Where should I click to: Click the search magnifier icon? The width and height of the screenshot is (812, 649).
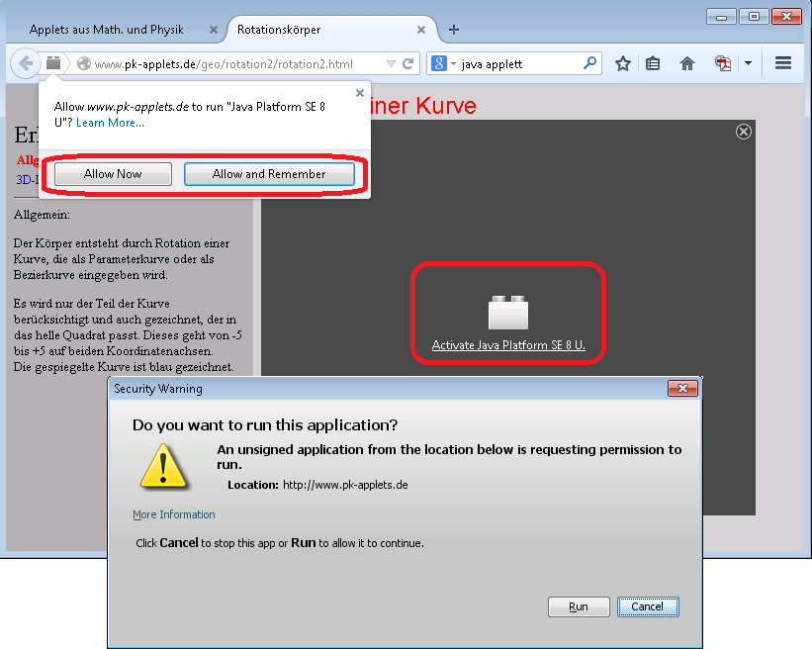point(590,63)
